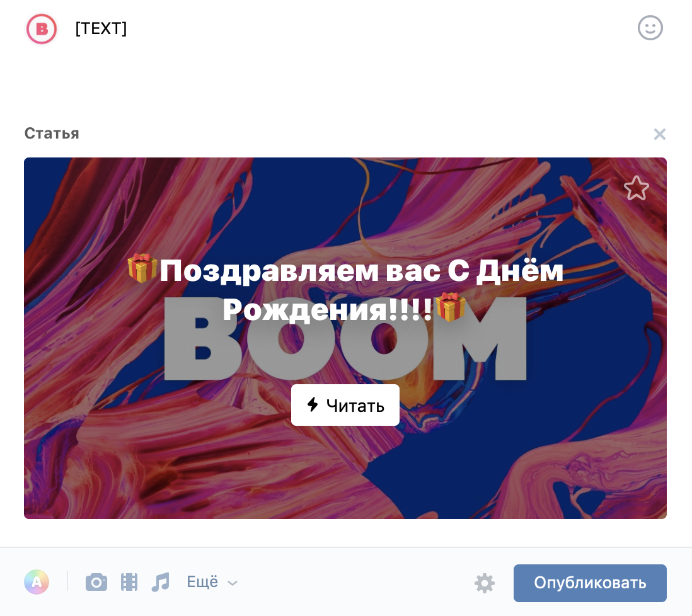Expand the Ещё attachments menu
The height and width of the screenshot is (616, 692).
[x=212, y=582]
